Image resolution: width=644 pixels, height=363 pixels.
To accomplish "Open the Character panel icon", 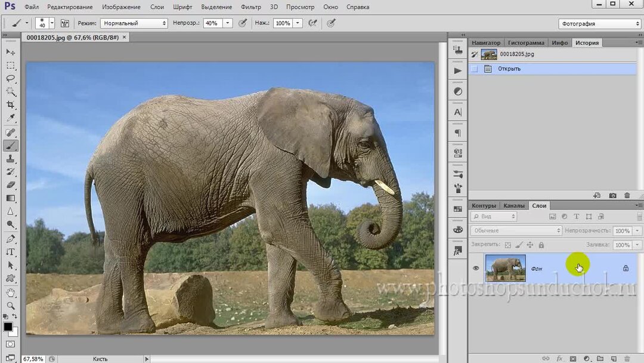I will pos(457,112).
